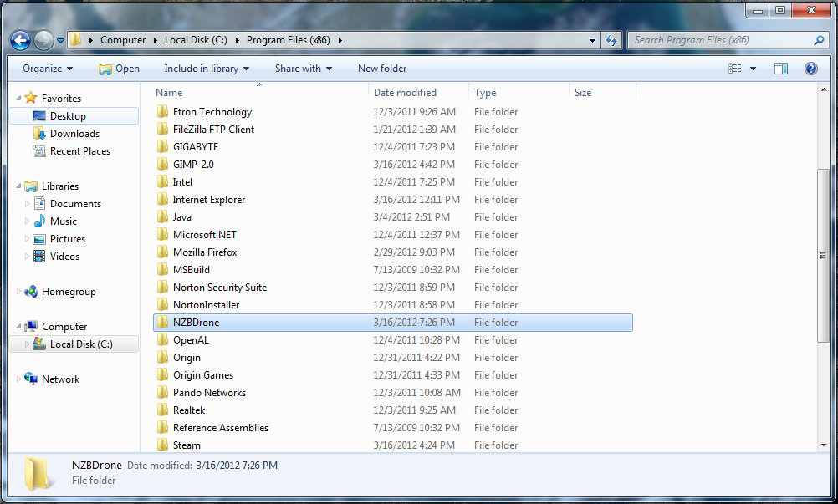Open the Share with menu

click(303, 69)
